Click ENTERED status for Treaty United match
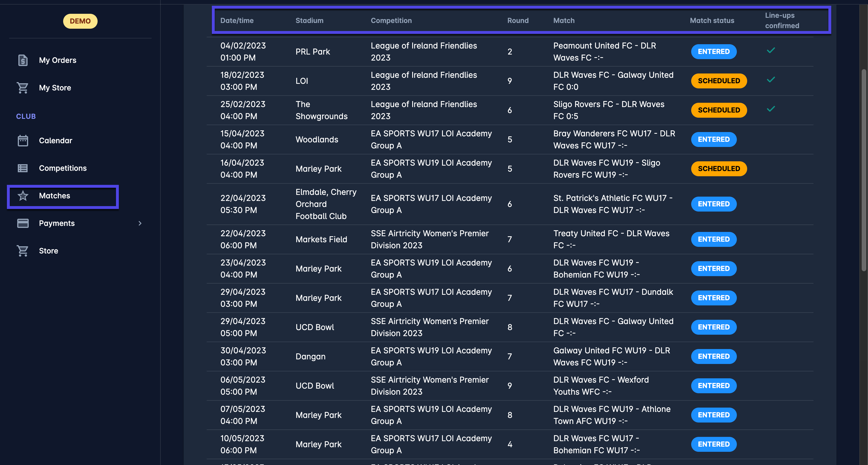Screen dimensions: 868x465 [713, 240]
